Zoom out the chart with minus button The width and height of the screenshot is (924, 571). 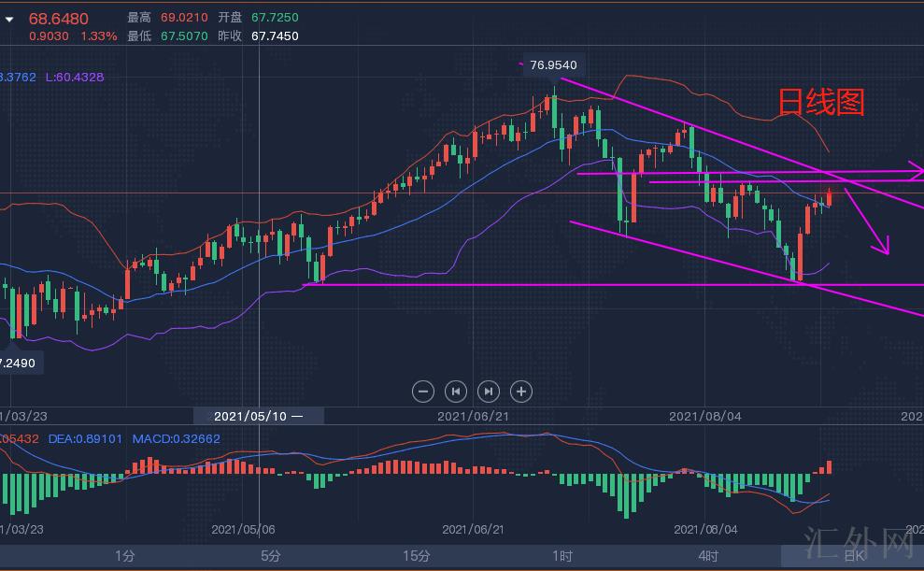(x=422, y=392)
